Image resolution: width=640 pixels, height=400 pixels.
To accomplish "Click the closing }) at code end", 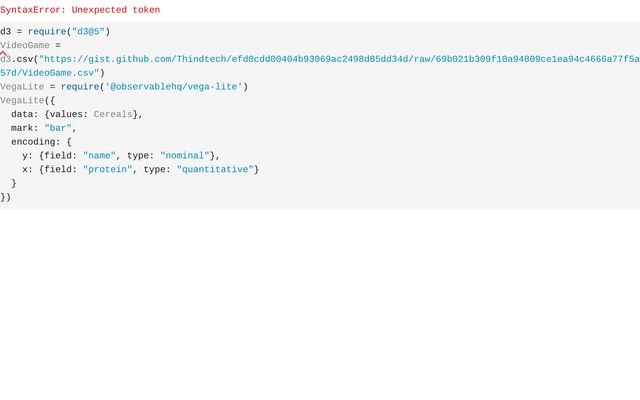I will 6,197.
